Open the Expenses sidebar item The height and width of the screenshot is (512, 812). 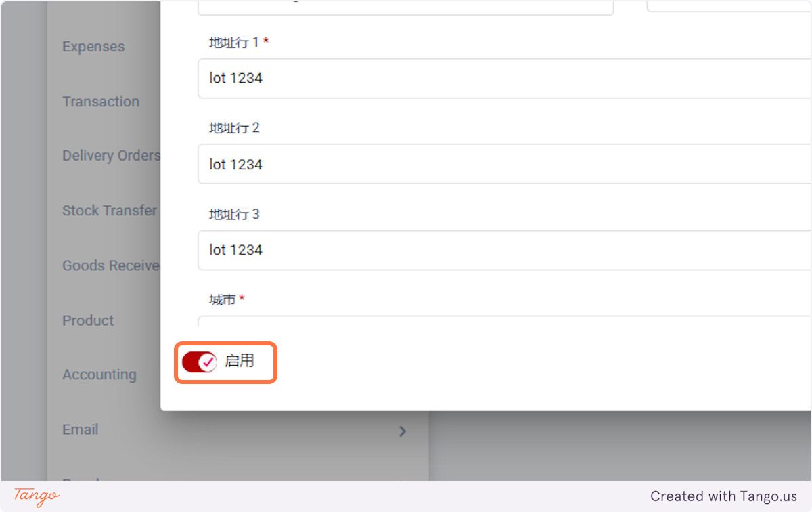point(93,47)
